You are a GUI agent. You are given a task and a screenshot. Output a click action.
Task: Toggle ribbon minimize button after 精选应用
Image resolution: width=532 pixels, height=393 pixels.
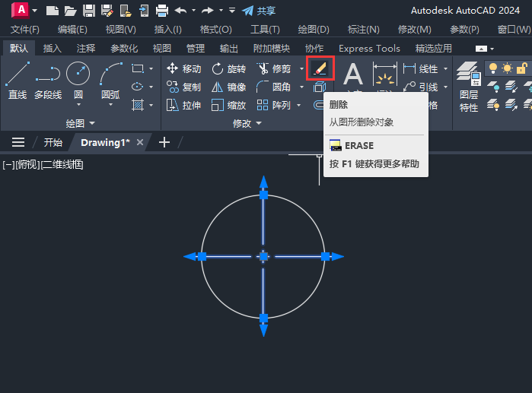[x=479, y=48]
